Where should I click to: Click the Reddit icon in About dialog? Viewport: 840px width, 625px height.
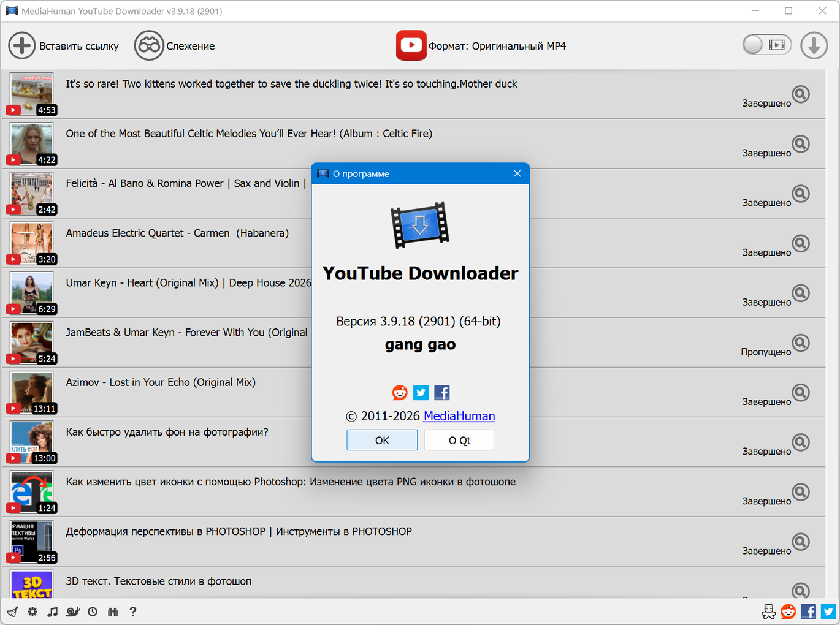pyautogui.click(x=400, y=393)
